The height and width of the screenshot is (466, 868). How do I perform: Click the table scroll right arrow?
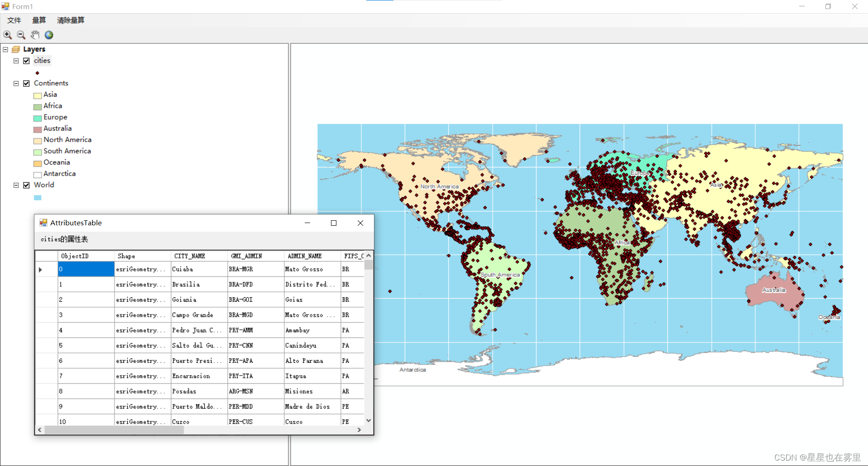(359, 430)
